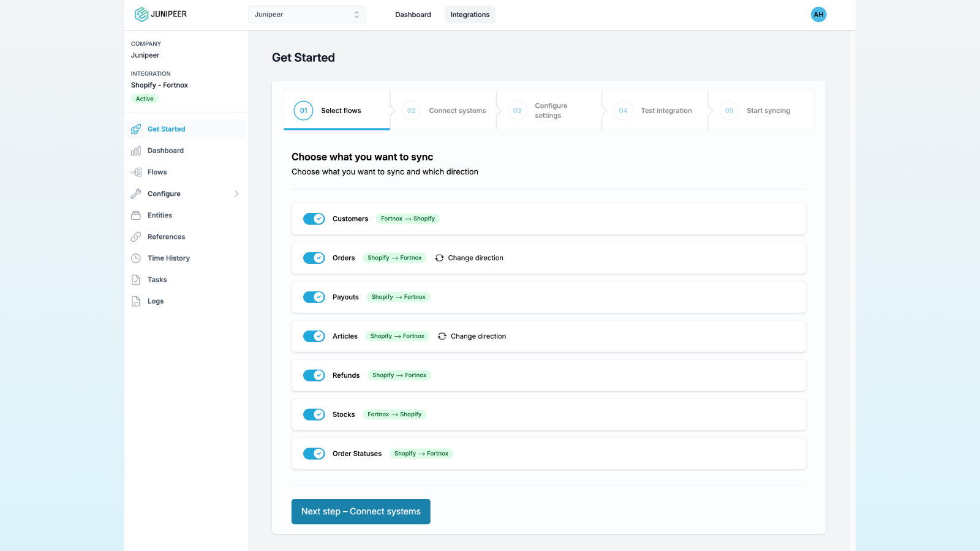Open the Junipeer company dropdown
The width and height of the screenshot is (980, 551).
307,14
